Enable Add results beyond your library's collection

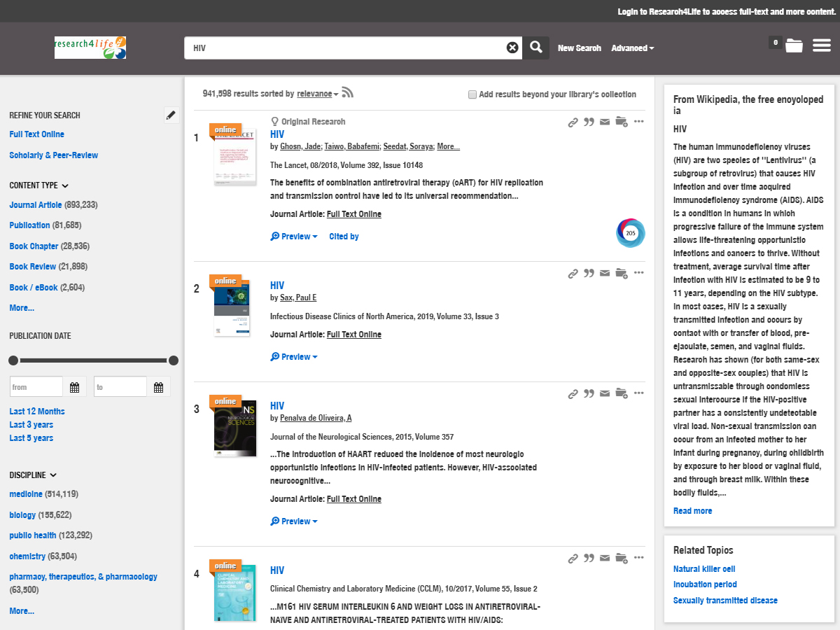coord(472,94)
